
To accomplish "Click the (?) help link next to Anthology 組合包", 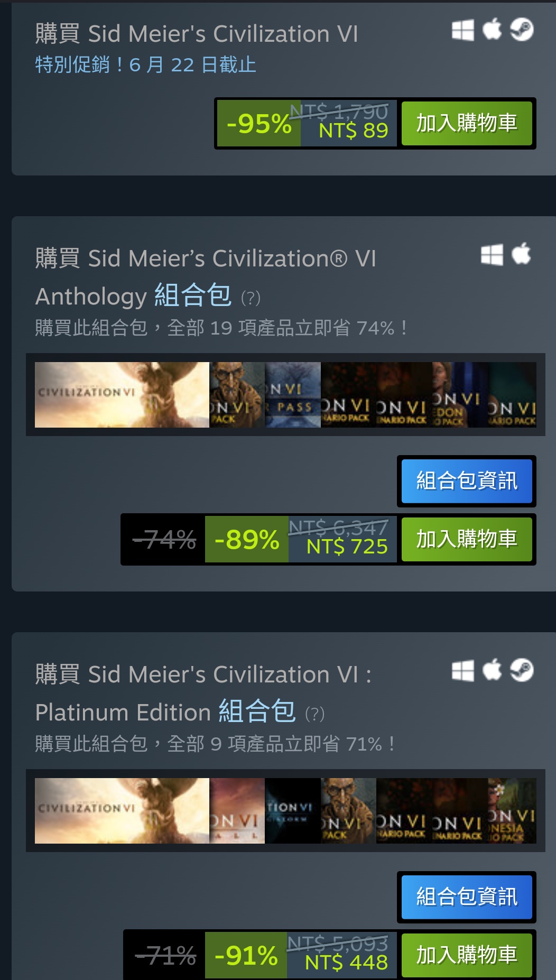I will tap(251, 298).
